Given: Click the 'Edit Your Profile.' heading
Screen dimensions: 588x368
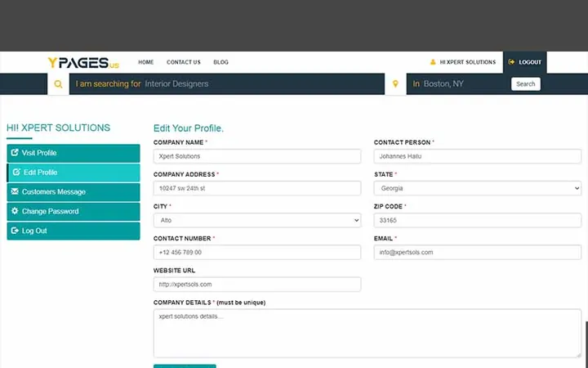Looking at the screenshot, I should click(189, 128).
